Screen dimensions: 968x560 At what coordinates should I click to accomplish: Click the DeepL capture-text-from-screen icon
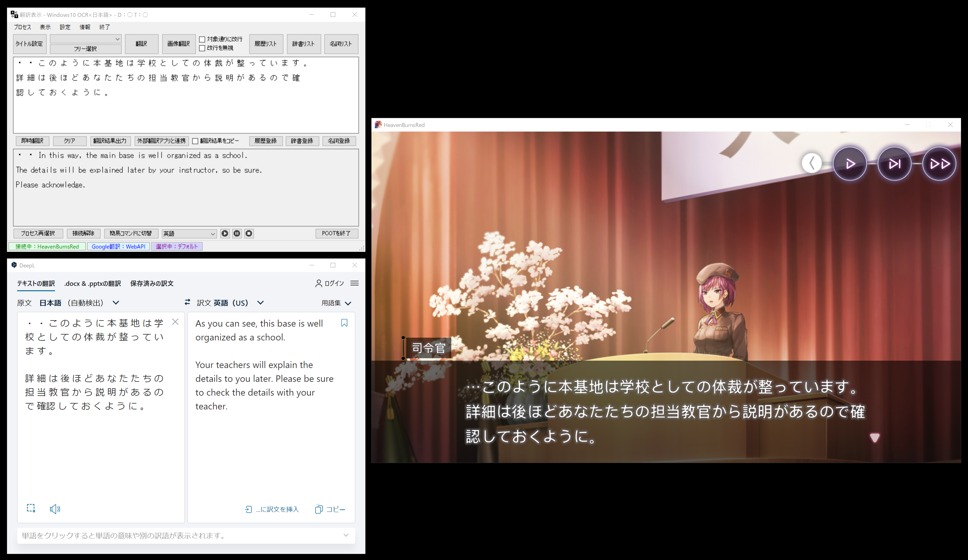31,508
